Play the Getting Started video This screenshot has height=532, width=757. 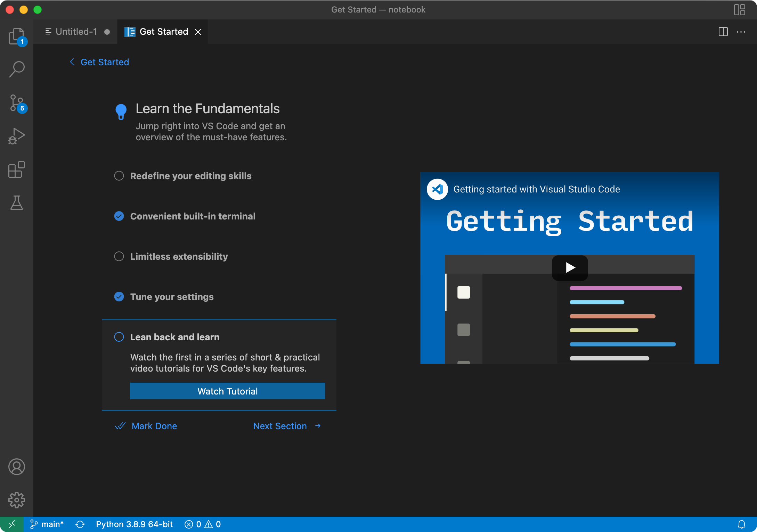coord(570,268)
